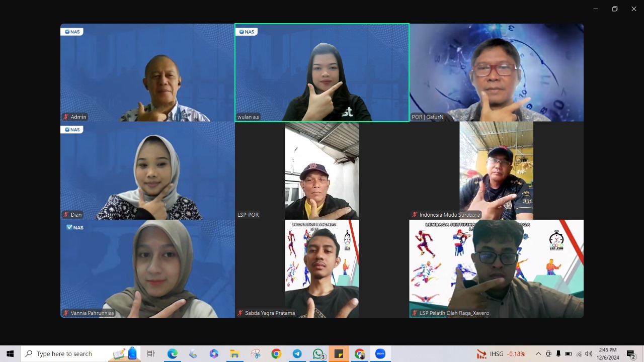Launch Microsoft Copilot from the taskbar
This screenshot has height=362, width=644.
(214, 354)
